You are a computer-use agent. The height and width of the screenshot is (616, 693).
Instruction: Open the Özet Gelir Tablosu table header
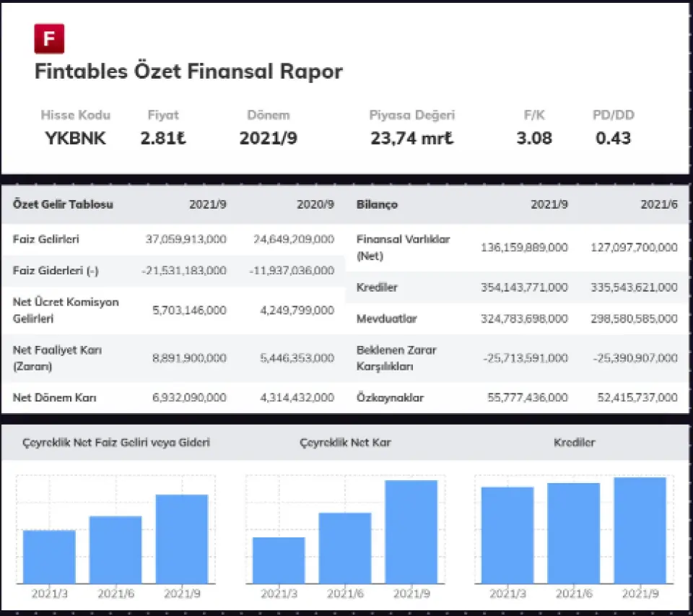(x=63, y=204)
